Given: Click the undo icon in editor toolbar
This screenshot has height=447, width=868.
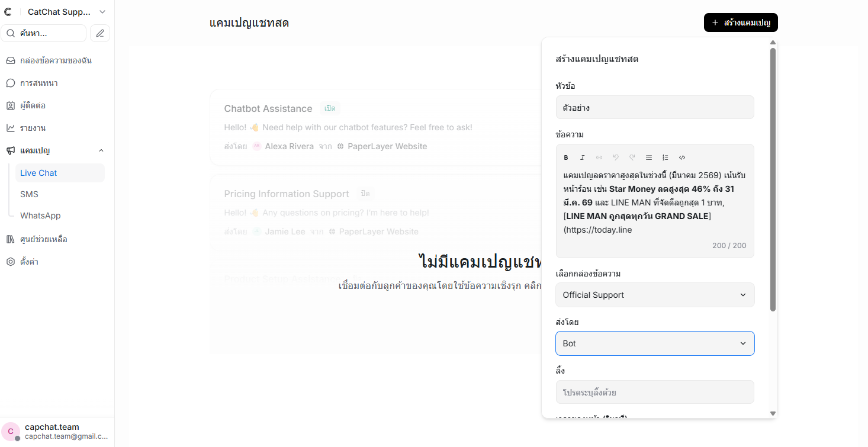Looking at the screenshot, I should point(616,157).
